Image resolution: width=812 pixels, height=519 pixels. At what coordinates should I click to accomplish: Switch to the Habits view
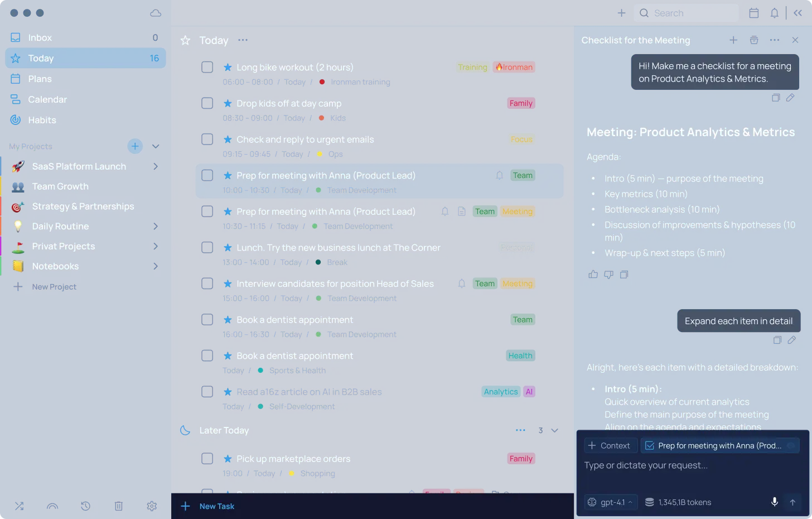tap(42, 120)
